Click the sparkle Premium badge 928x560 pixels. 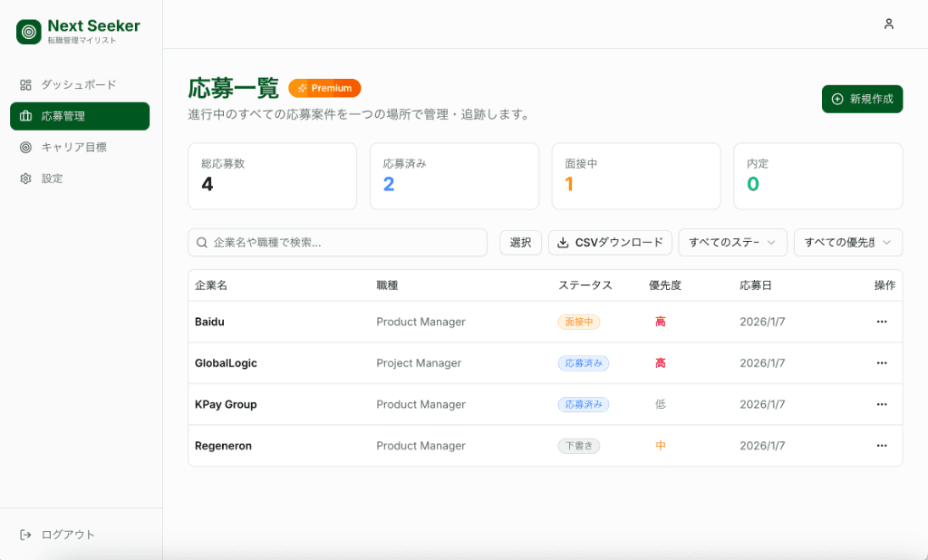point(324,88)
